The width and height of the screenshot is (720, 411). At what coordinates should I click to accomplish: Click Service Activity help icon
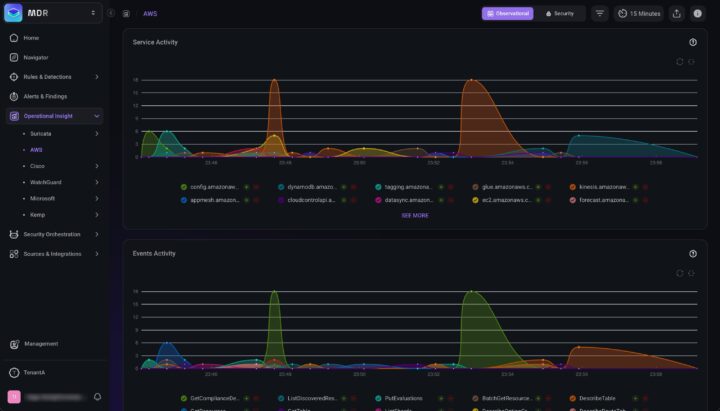point(693,42)
